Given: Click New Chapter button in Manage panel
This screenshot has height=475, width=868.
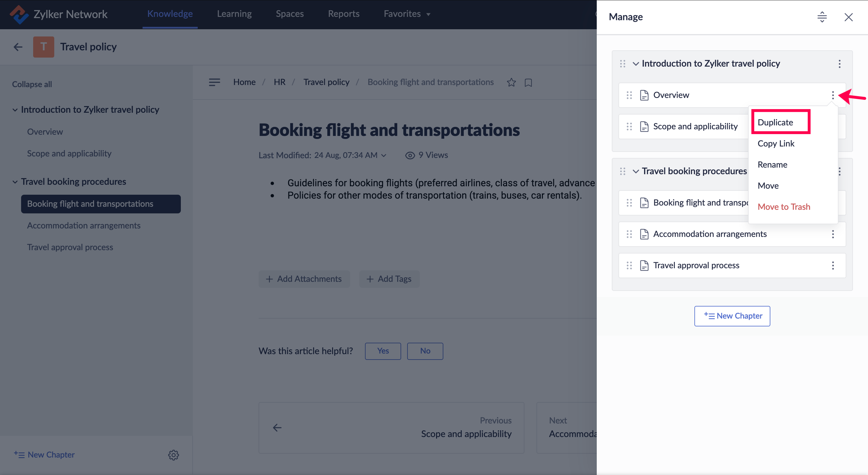Looking at the screenshot, I should tap(732, 316).
